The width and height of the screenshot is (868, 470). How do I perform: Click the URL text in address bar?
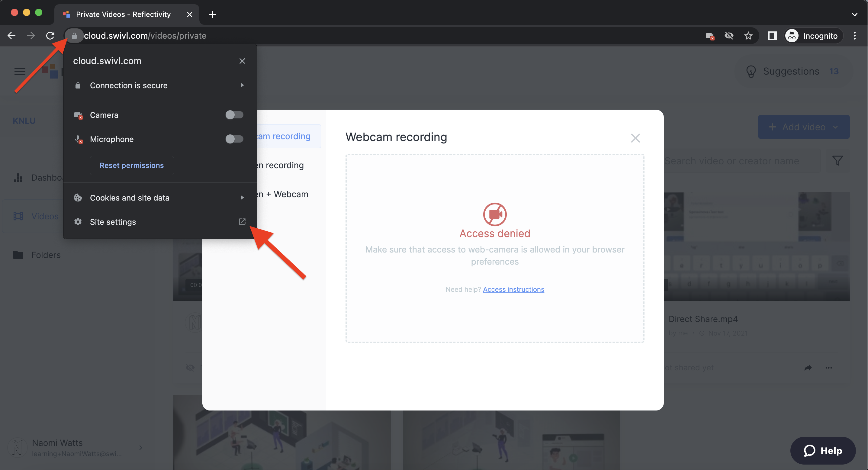click(145, 36)
